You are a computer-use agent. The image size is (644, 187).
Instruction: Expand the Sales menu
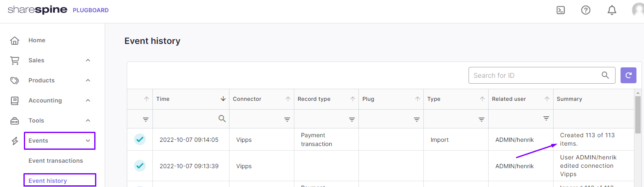pos(88,60)
